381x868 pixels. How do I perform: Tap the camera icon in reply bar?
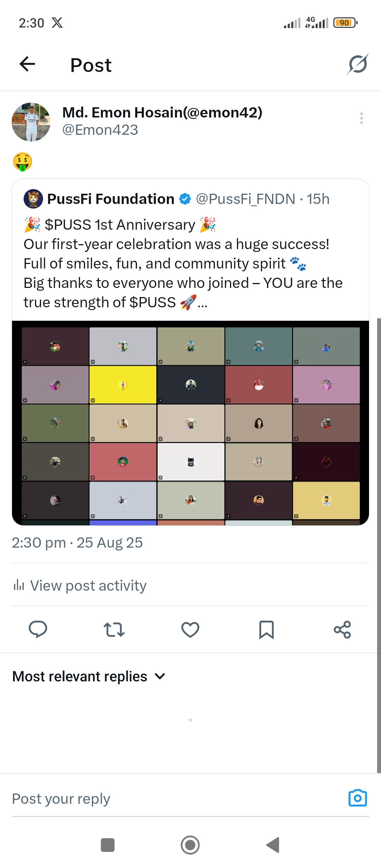358,798
